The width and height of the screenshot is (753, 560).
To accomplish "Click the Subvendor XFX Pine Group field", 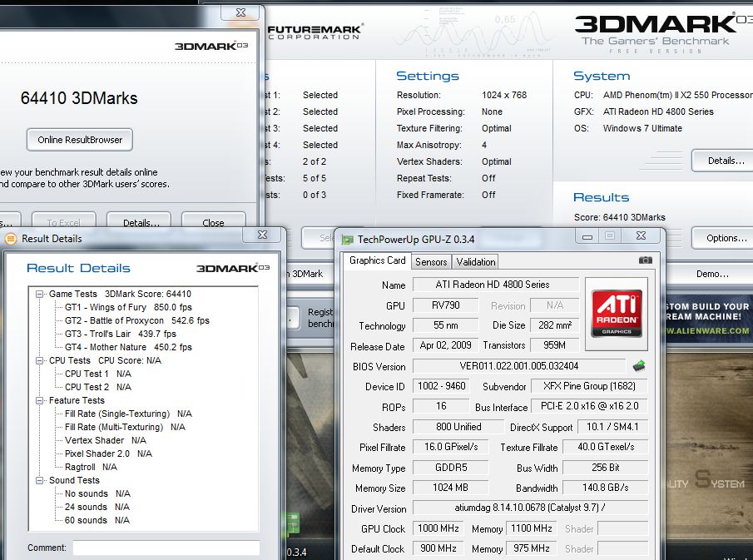I will tap(589, 386).
